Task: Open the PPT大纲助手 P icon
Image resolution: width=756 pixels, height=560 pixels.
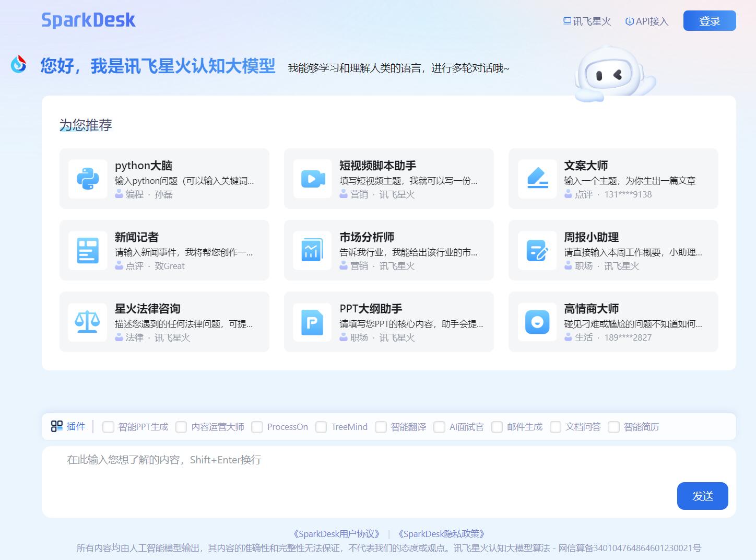Action: (312, 322)
